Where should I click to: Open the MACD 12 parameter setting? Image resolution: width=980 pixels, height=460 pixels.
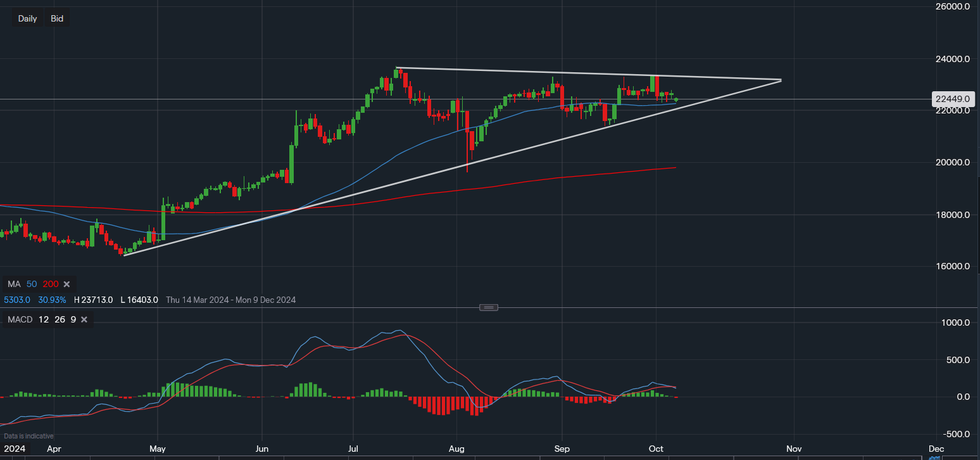tap(43, 319)
